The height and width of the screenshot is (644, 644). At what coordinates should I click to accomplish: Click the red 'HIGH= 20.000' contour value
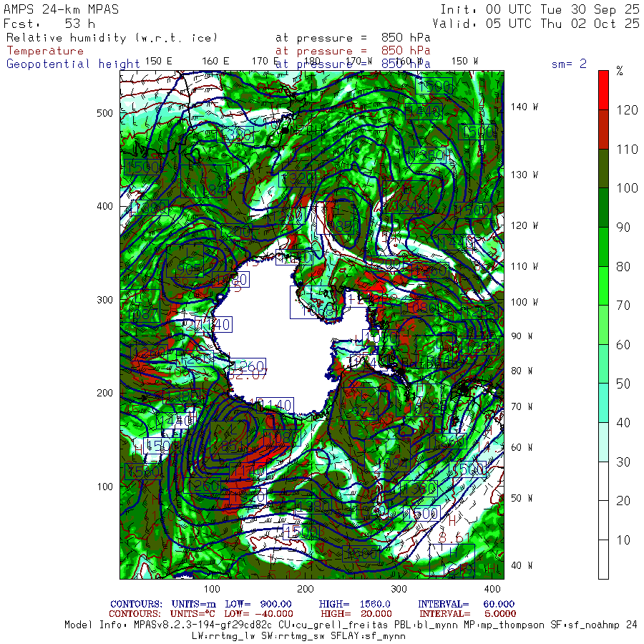pos(356,614)
